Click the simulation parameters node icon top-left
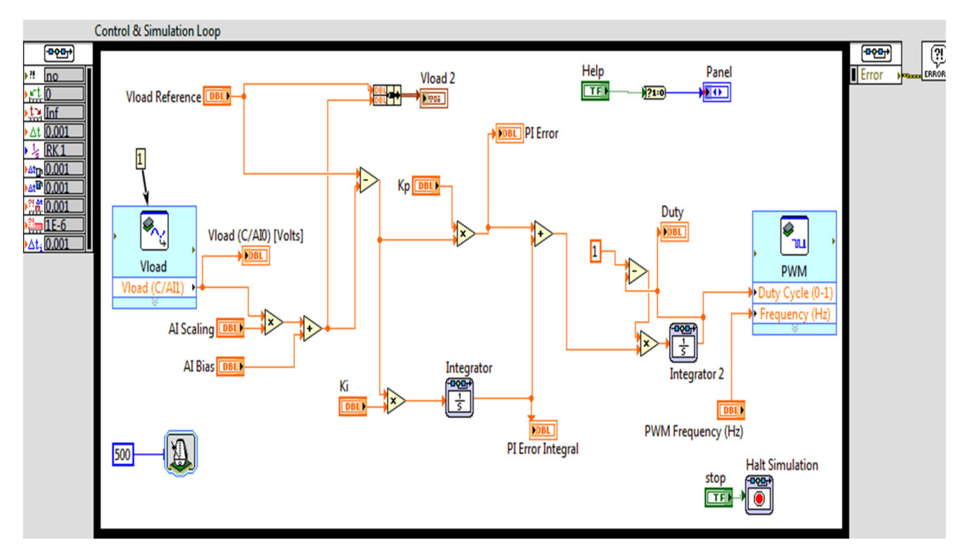The height and width of the screenshot is (550, 980). click(59, 53)
